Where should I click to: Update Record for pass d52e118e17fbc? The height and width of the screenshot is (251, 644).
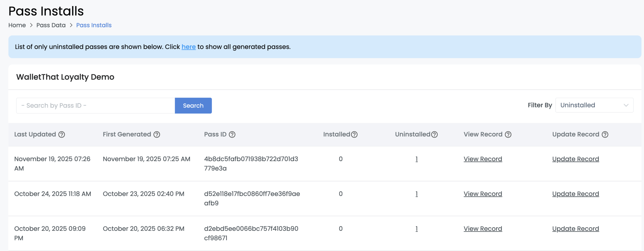[x=576, y=194]
